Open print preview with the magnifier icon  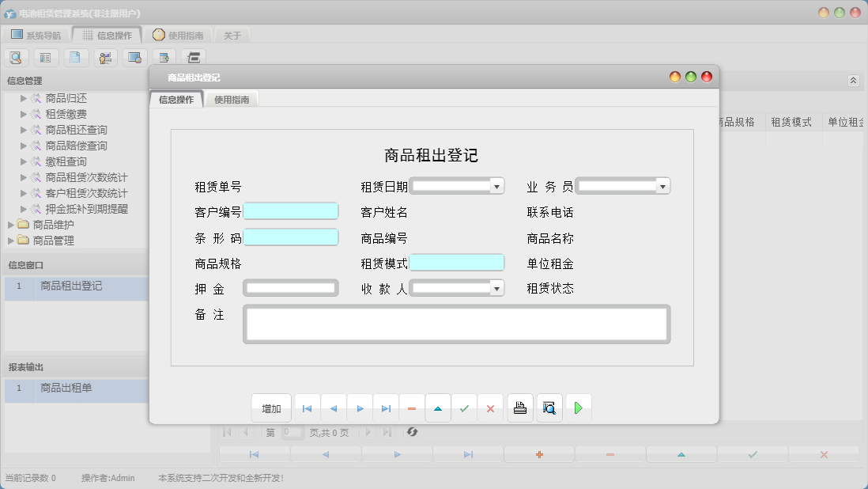pyautogui.click(x=549, y=408)
